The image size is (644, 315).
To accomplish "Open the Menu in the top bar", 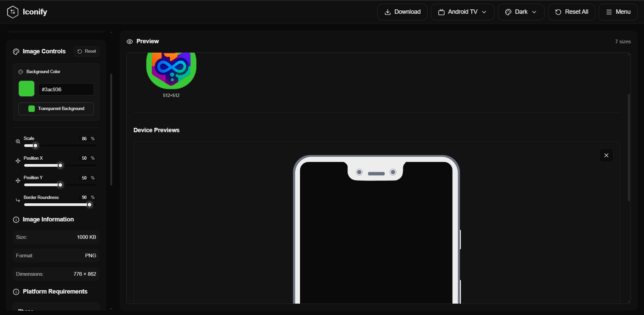I will tap(618, 12).
